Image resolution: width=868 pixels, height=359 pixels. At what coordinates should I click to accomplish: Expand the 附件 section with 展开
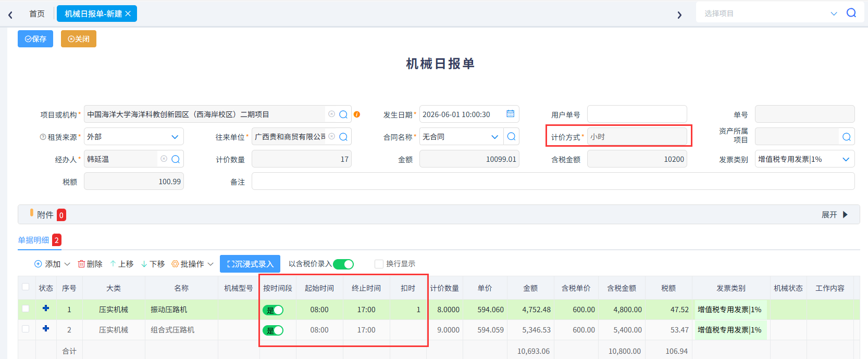click(x=835, y=215)
